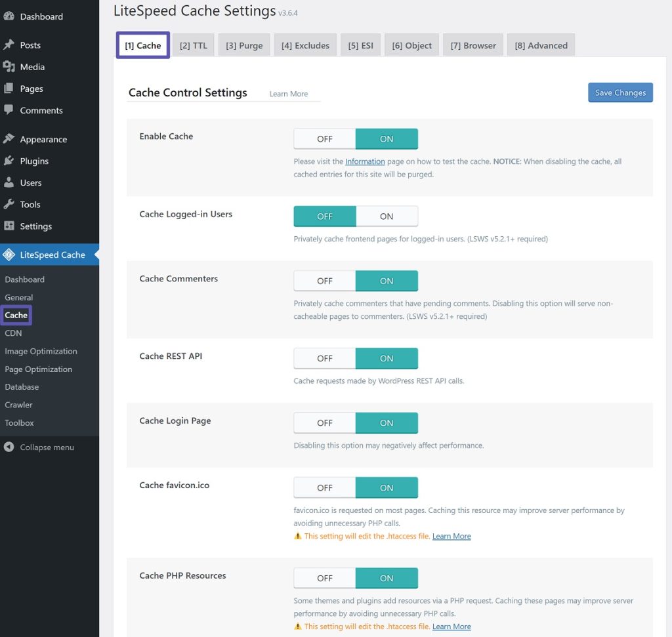Turn Cache Commenters OFF
Screen dimensions: 672x637
[x=324, y=281]
